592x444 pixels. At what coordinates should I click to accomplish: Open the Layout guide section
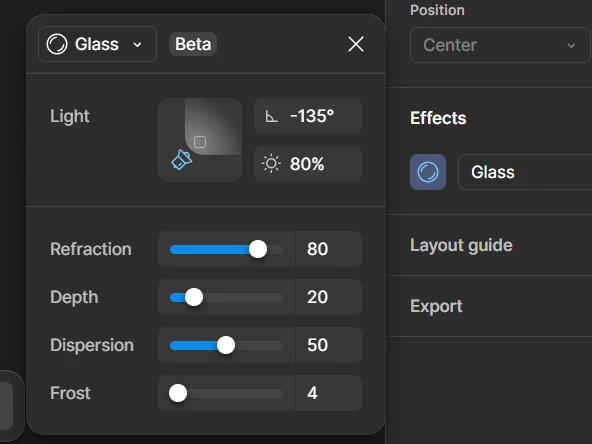[461, 245]
